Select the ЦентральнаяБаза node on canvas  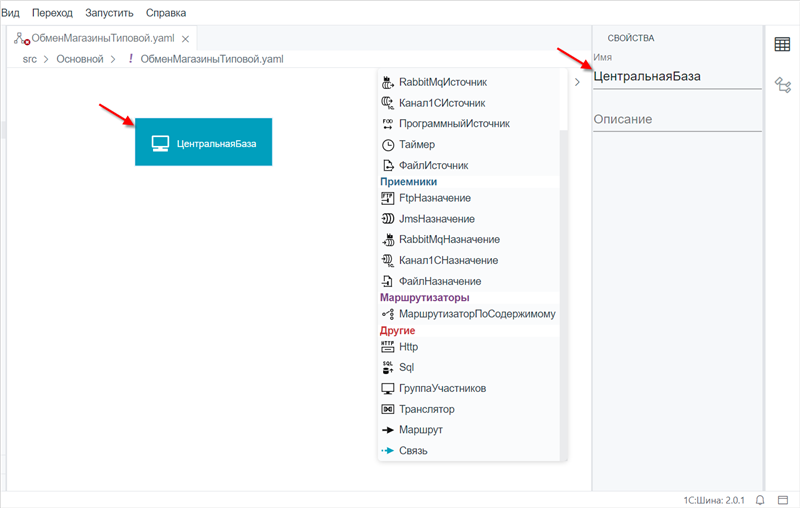click(x=204, y=142)
